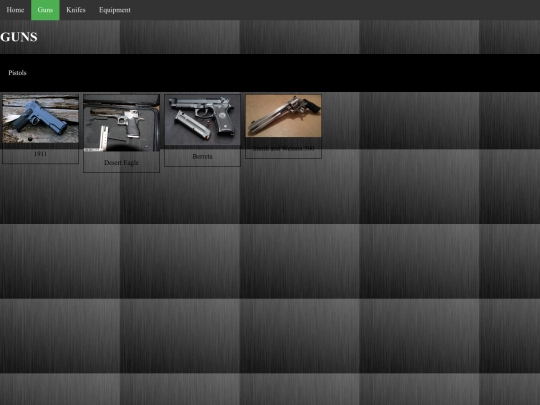Select the Guns navigation tab
The height and width of the screenshot is (405, 540).
45,10
